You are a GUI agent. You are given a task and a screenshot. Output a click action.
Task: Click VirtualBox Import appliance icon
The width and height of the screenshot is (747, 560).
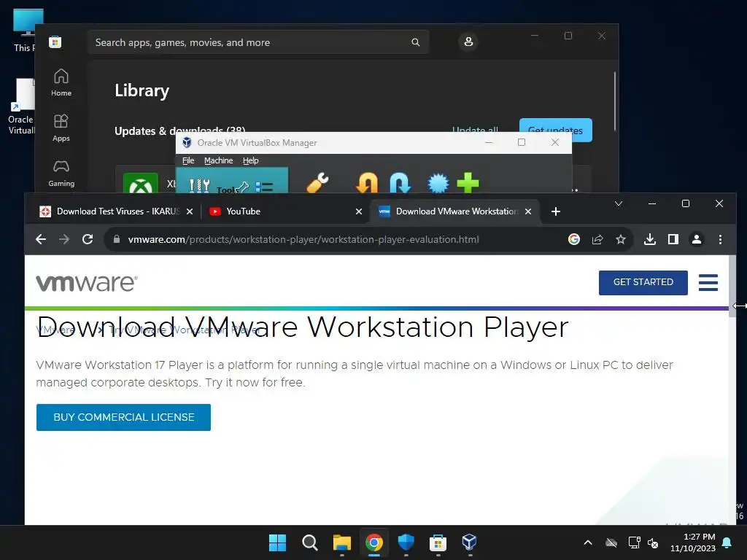[368, 183]
